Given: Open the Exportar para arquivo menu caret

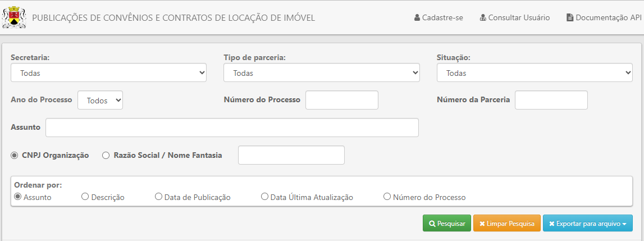Looking at the screenshot, I should coord(624,224).
